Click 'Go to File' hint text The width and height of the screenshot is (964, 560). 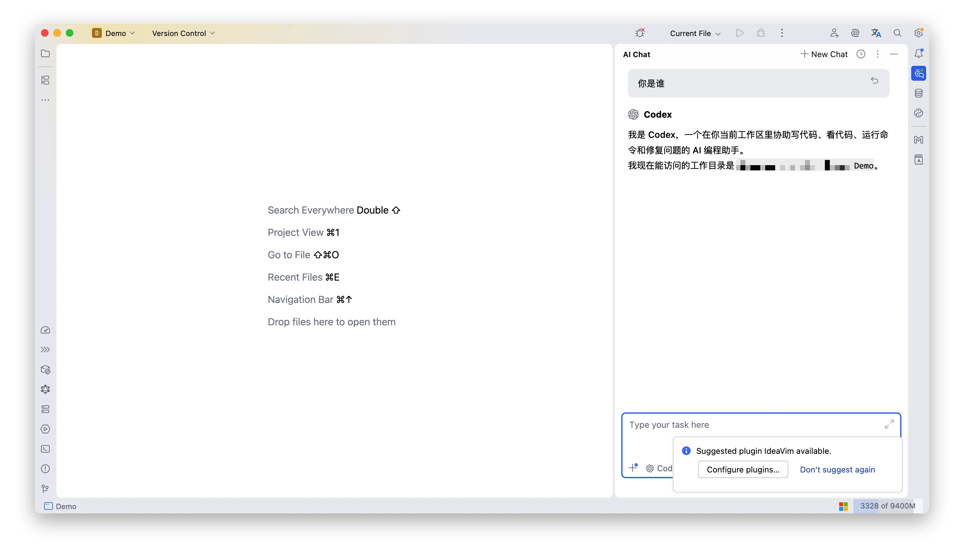click(289, 255)
